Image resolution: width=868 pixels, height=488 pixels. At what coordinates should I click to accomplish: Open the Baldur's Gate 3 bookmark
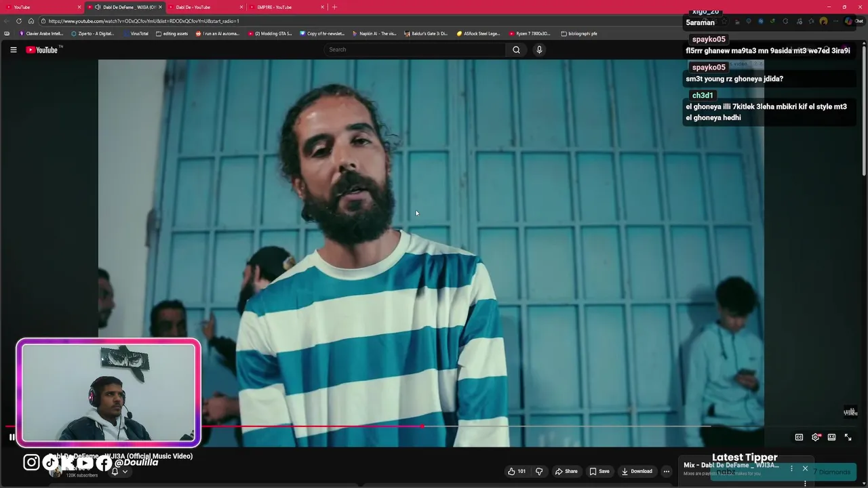(x=426, y=33)
